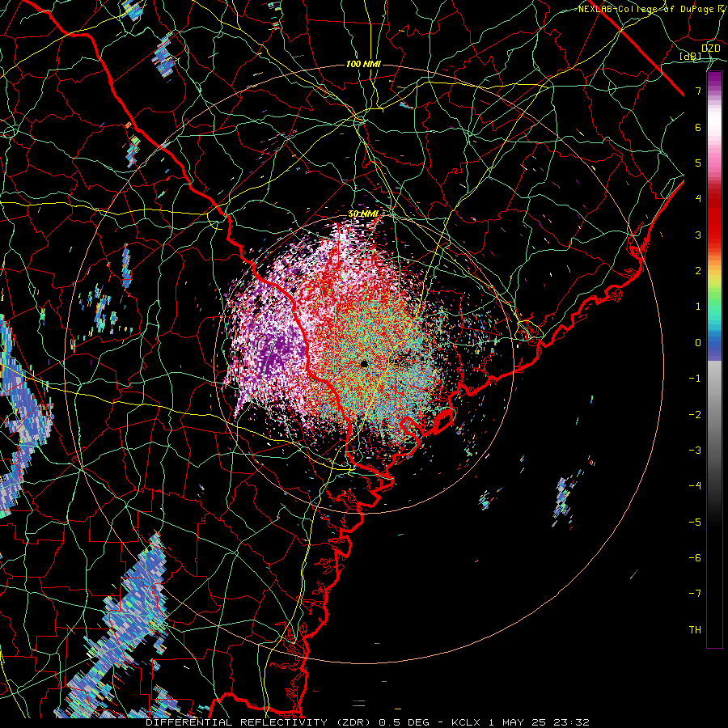The height and width of the screenshot is (728, 728).
Task: Click the KCLX station identifier in the caption
Action: pyautogui.click(x=467, y=722)
